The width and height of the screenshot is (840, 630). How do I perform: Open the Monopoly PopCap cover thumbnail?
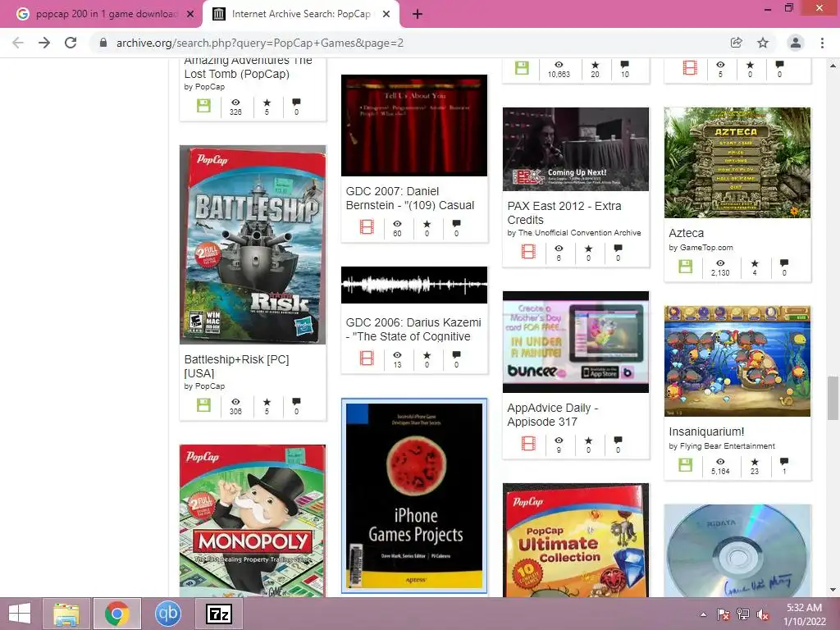pyautogui.click(x=253, y=521)
